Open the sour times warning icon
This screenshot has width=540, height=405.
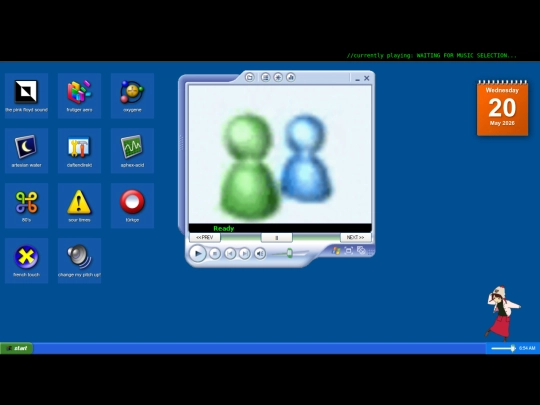pyautogui.click(x=79, y=205)
